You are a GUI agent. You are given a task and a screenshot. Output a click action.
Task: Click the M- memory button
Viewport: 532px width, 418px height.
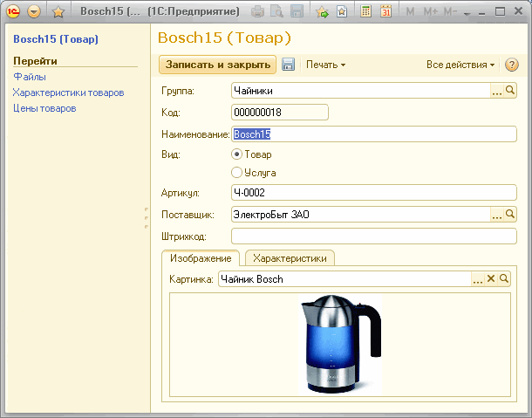point(450,12)
